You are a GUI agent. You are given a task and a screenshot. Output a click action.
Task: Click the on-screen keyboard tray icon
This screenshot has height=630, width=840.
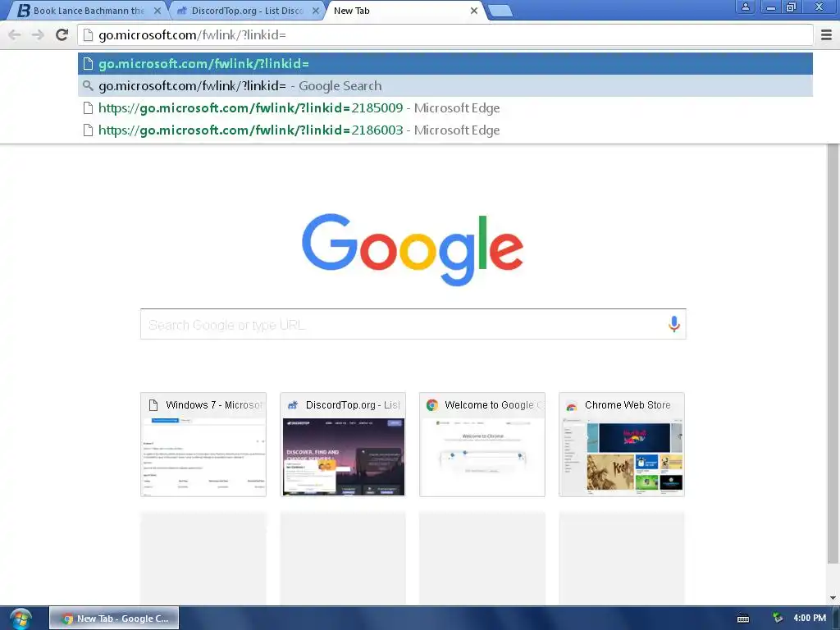point(743,619)
